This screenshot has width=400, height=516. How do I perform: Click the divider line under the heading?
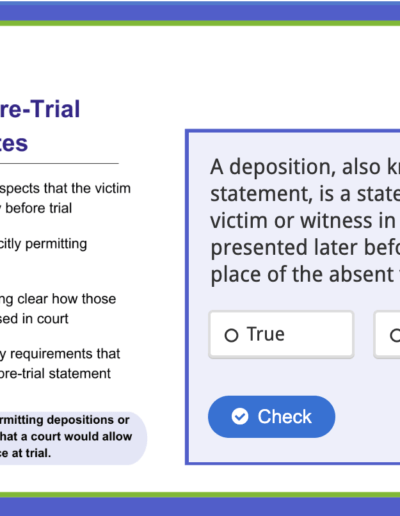coord(59,163)
